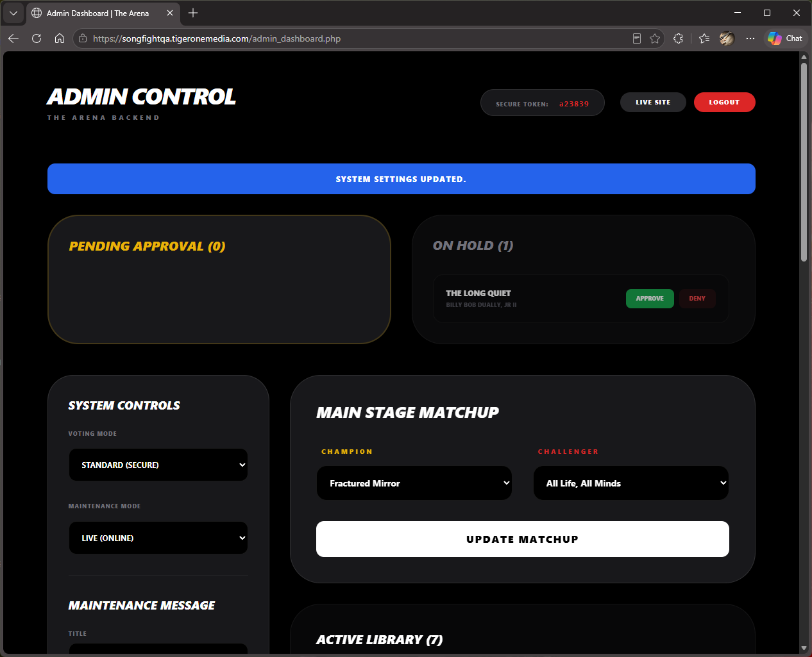Image resolution: width=812 pixels, height=657 pixels.
Task: Open the Maintenance Mode dropdown
Action: click(158, 538)
